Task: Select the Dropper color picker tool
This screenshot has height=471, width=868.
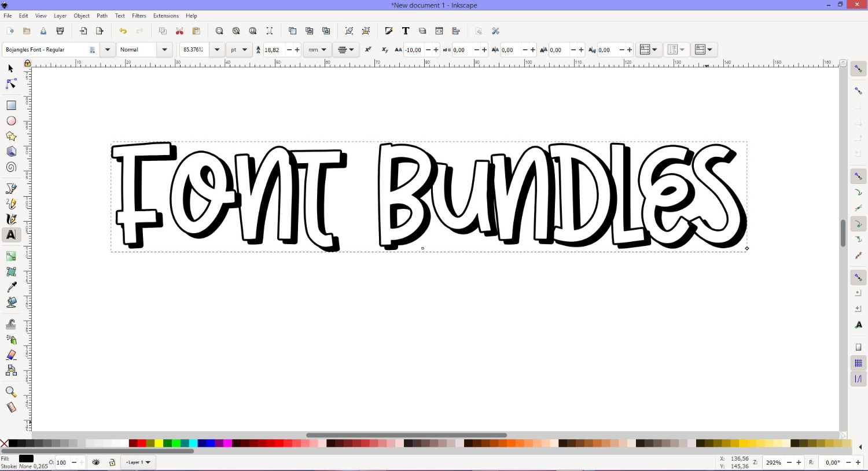Action: coord(11,287)
